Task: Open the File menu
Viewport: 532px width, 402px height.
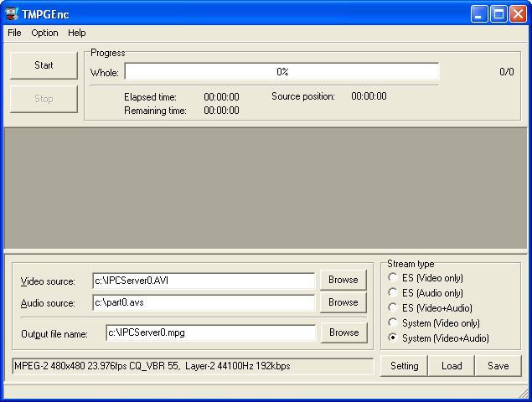Action: [14, 33]
